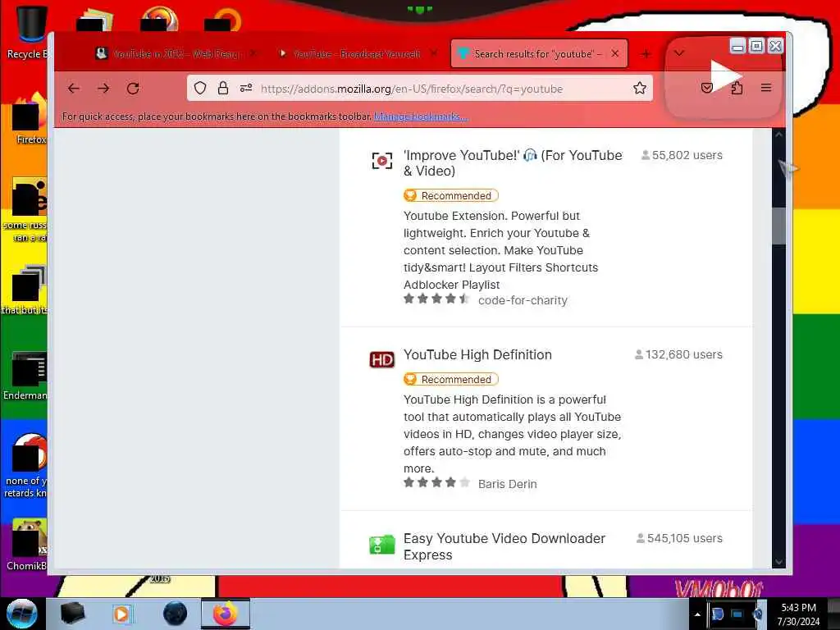
Task: Click the page scrollbar up arrow
Action: point(779,135)
